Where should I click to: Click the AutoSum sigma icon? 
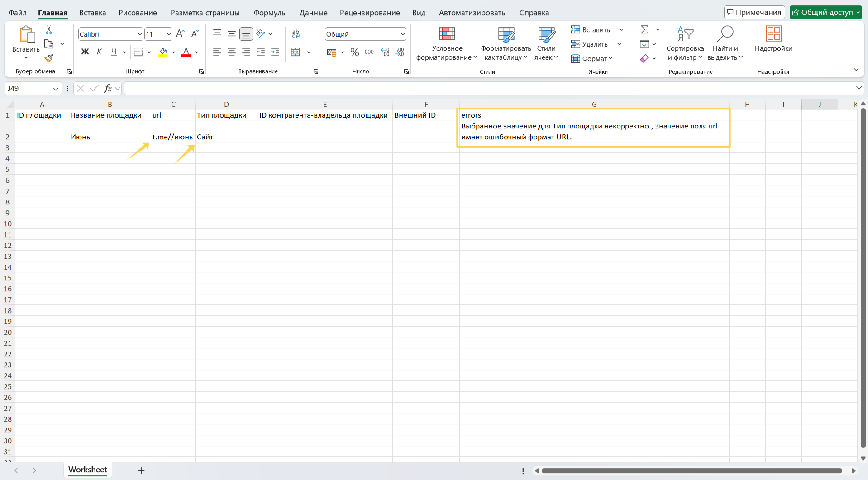coord(644,30)
